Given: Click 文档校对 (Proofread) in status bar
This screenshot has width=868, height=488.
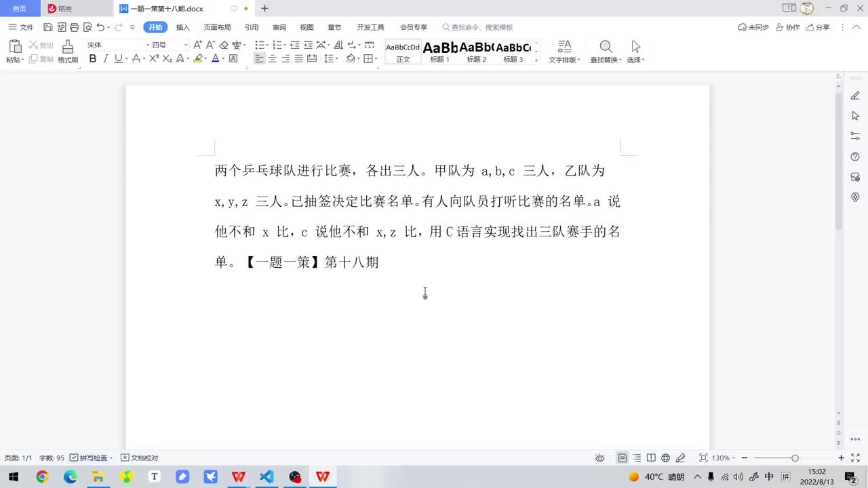Looking at the screenshot, I should [140, 458].
